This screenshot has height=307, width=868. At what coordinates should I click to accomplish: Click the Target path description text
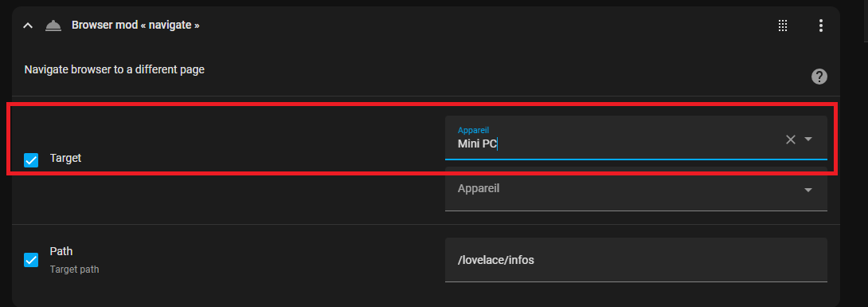[x=74, y=270]
